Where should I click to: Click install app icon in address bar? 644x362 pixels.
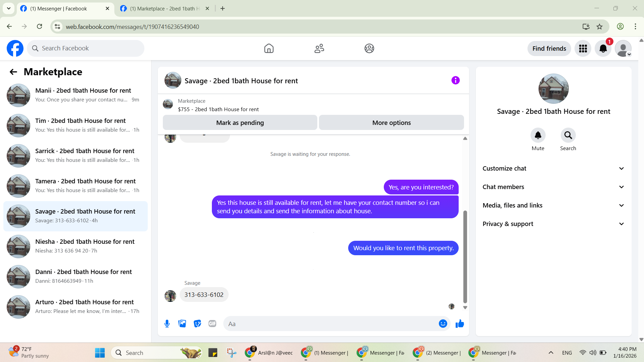click(586, 27)
